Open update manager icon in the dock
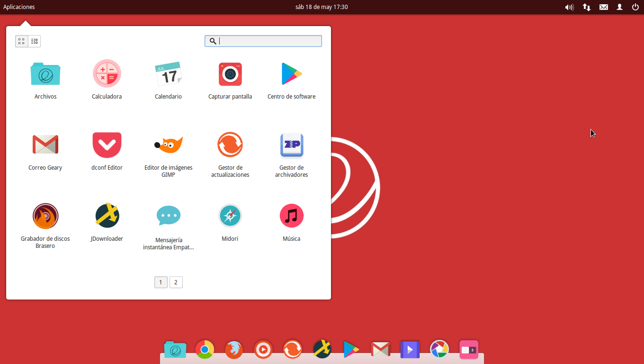644x364 pixels. (293, 350)
